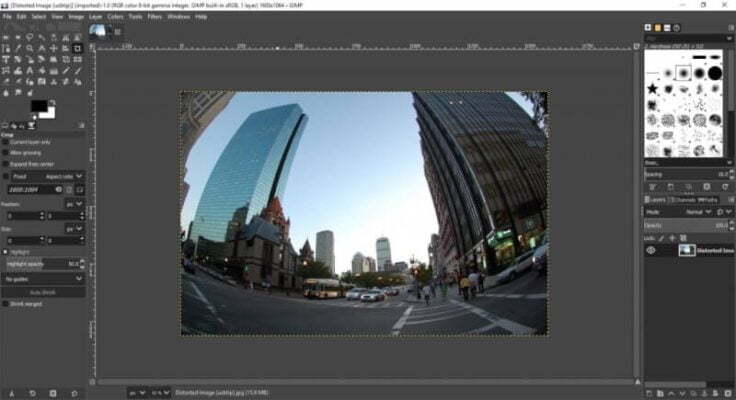Create a new layer in the Layers panel
736x400 pixels.
(x=649, y=393)
